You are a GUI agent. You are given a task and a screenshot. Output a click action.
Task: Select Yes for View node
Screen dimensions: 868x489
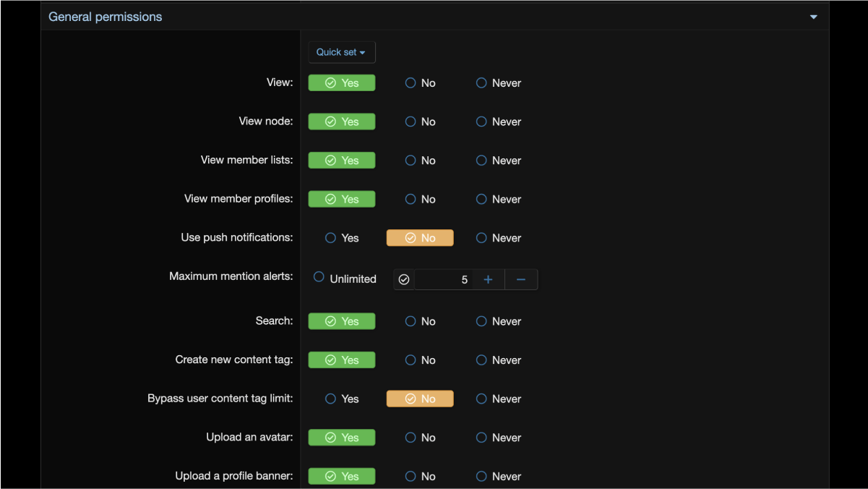pyautogui.click(x=342, y=122)
